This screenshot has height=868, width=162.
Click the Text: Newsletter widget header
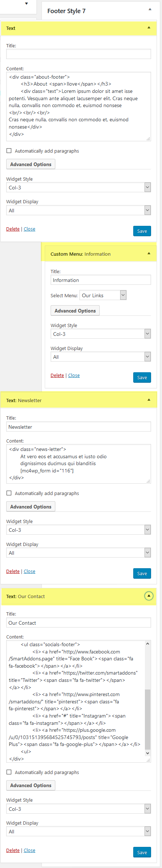79,400
